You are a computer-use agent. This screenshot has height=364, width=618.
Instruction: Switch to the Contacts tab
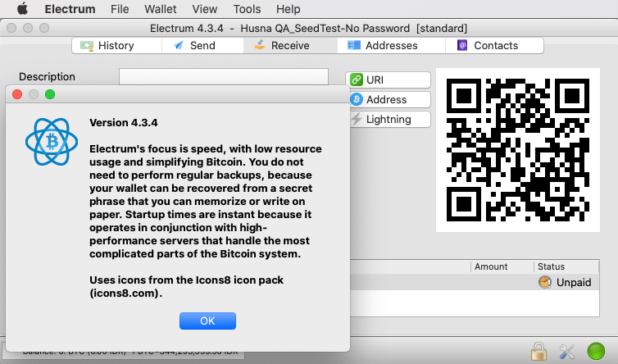tap(494, 45)
